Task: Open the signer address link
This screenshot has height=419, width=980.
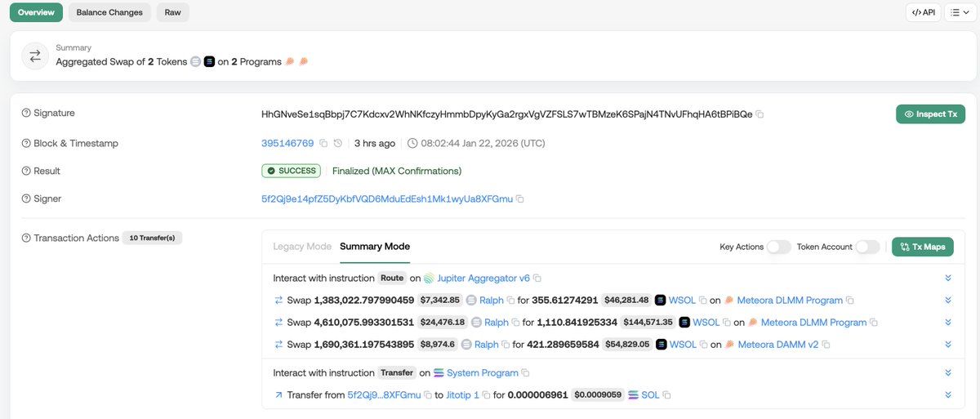Action: coord(387,199)
